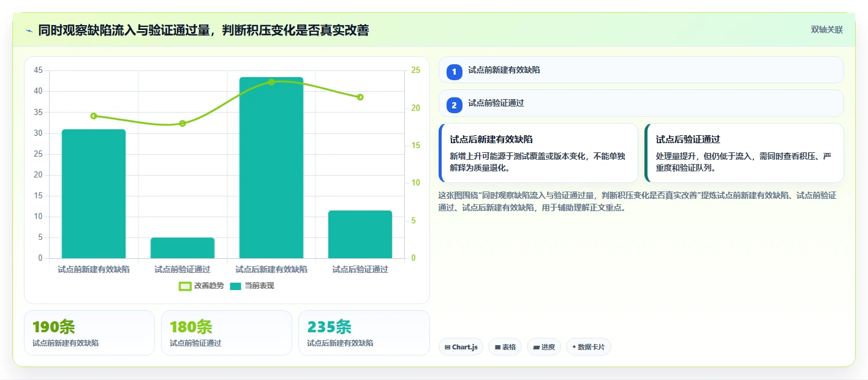Click the trend line point above 试点前新建有效缺陷

(94, 116)
